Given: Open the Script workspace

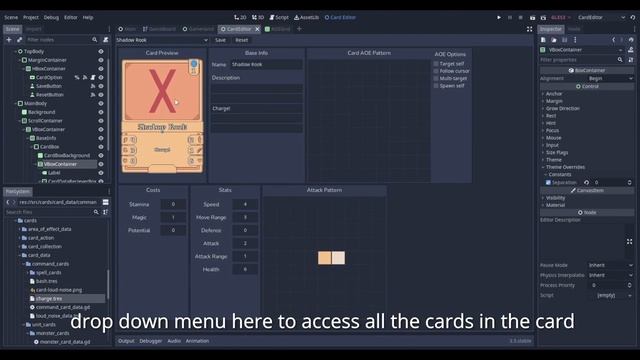Looking at the screenshot, I should (x=279, y=18).
